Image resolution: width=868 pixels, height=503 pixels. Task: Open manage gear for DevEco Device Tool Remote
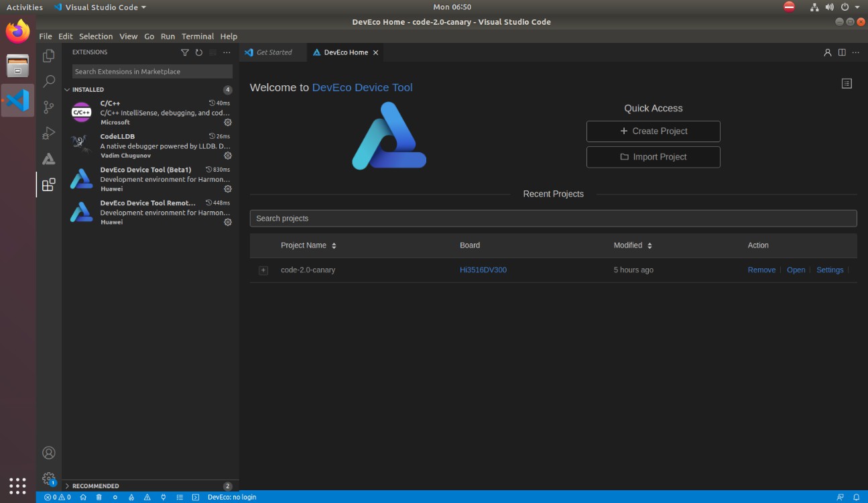(x=228, y=222)
